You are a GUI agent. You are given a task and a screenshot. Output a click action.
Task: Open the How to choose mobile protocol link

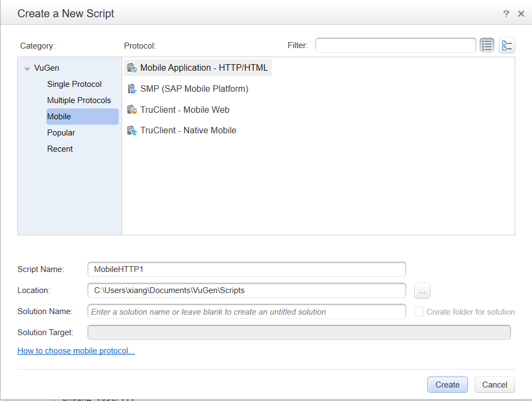tap(76, 351)
